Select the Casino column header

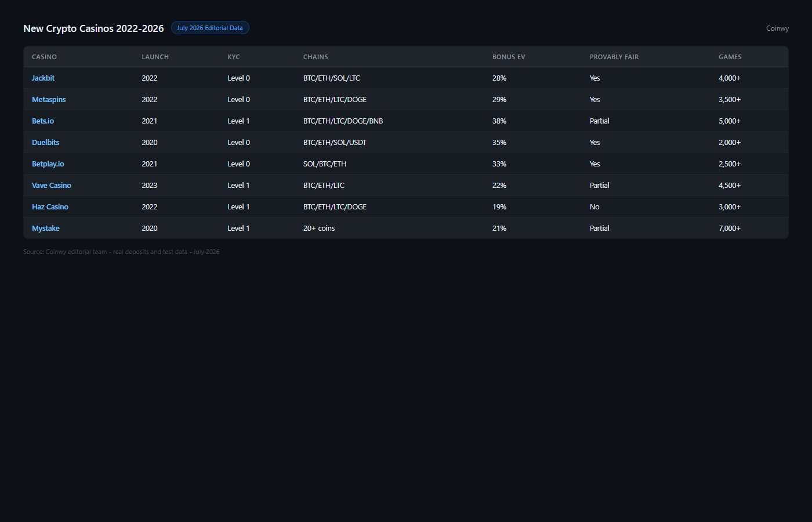[44, 57]
